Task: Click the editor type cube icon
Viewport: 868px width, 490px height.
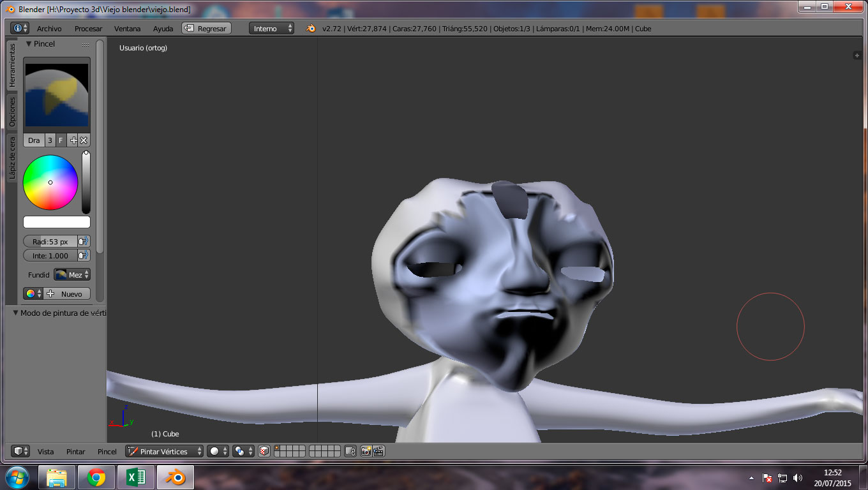Action: [21, 451]
